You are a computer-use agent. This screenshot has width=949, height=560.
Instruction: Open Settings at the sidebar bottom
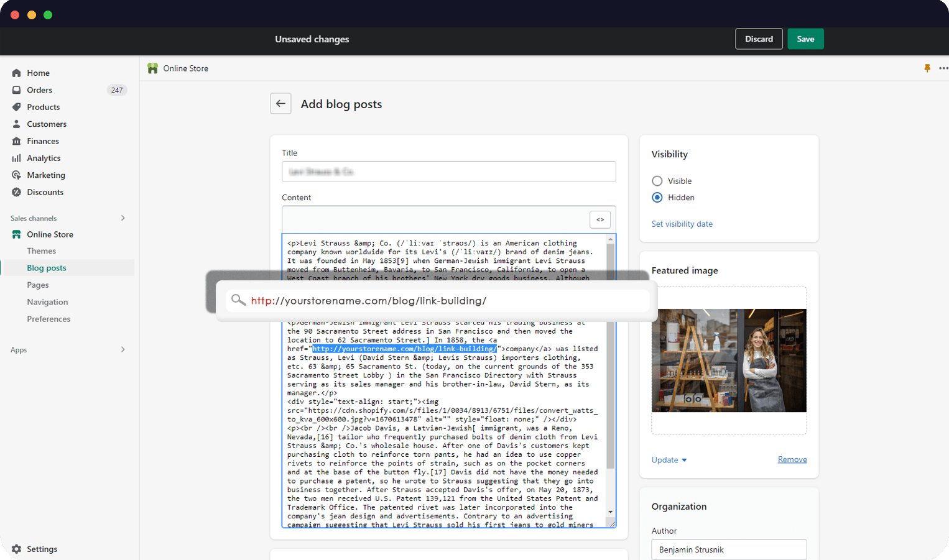42,549
